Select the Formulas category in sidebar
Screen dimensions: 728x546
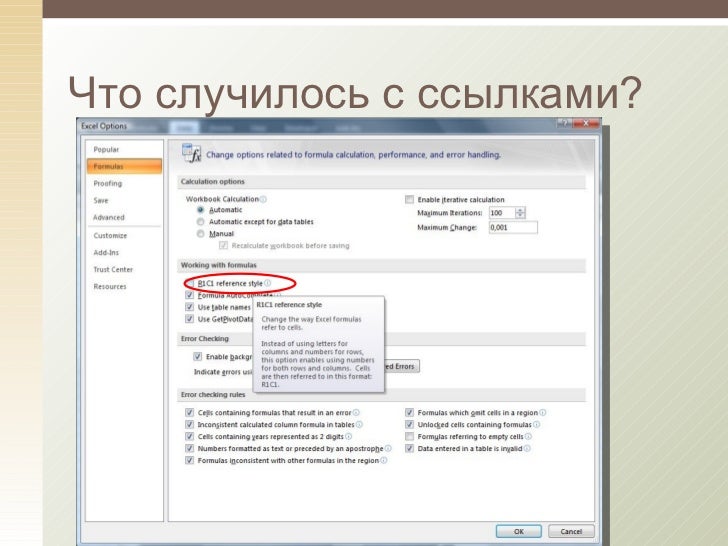coord(124,166)
